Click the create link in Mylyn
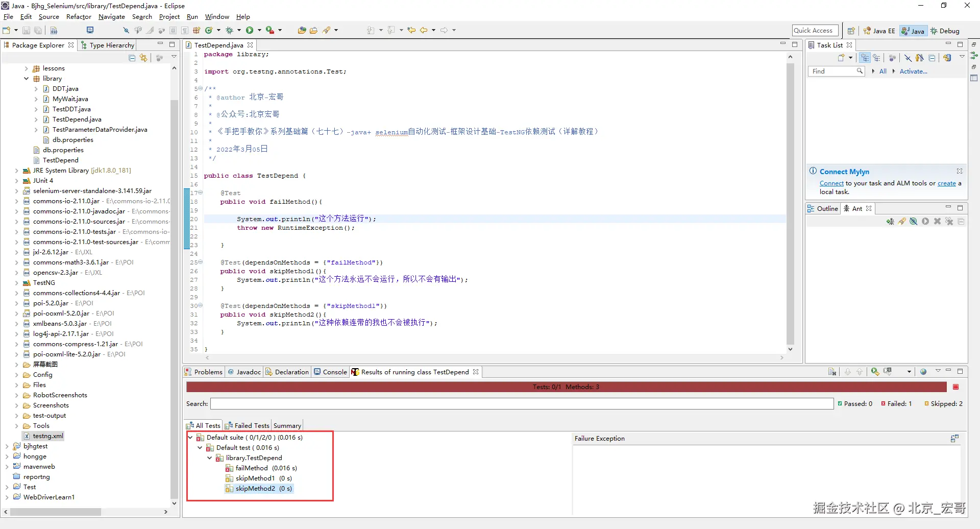Viewport: 980px width, 529px height. click(x=947, y=183)
